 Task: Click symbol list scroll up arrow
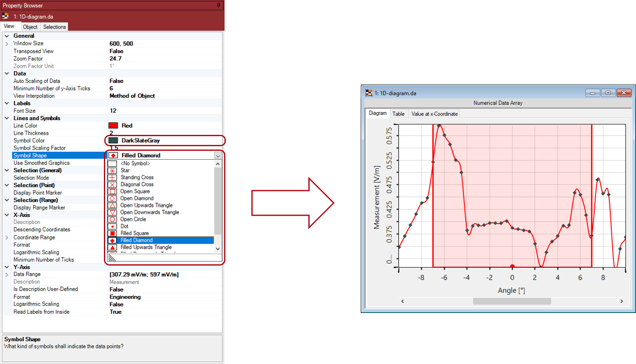218,164
